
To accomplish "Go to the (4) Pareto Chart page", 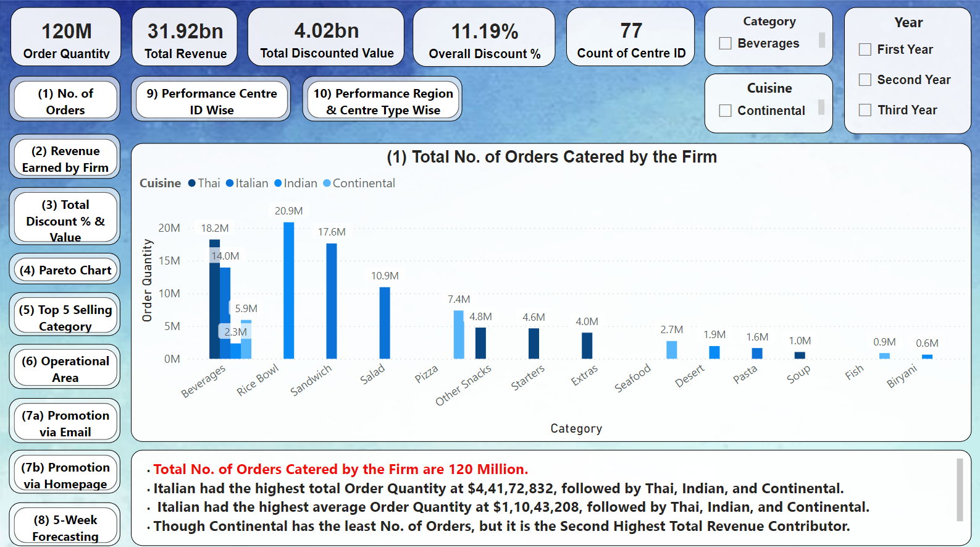I will coord(65,269).
